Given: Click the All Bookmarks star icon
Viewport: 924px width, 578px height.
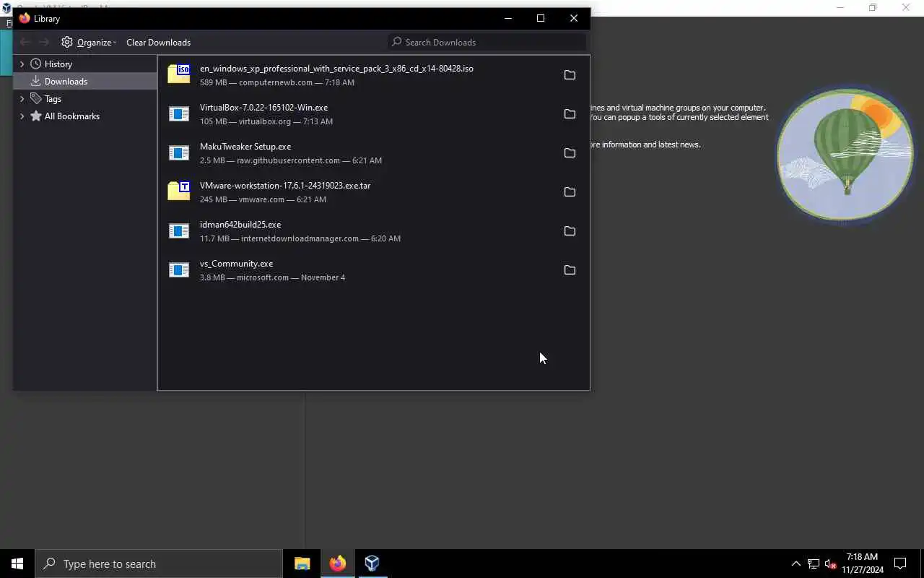Looking at the screenshot, I should (35, 116).
